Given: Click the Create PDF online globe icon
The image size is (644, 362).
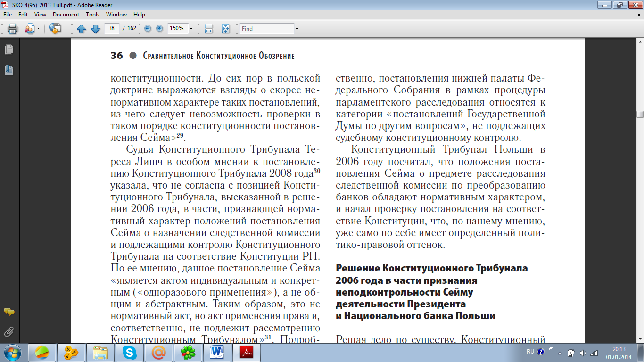Looking at the screenshot, I should coord(56,29).
